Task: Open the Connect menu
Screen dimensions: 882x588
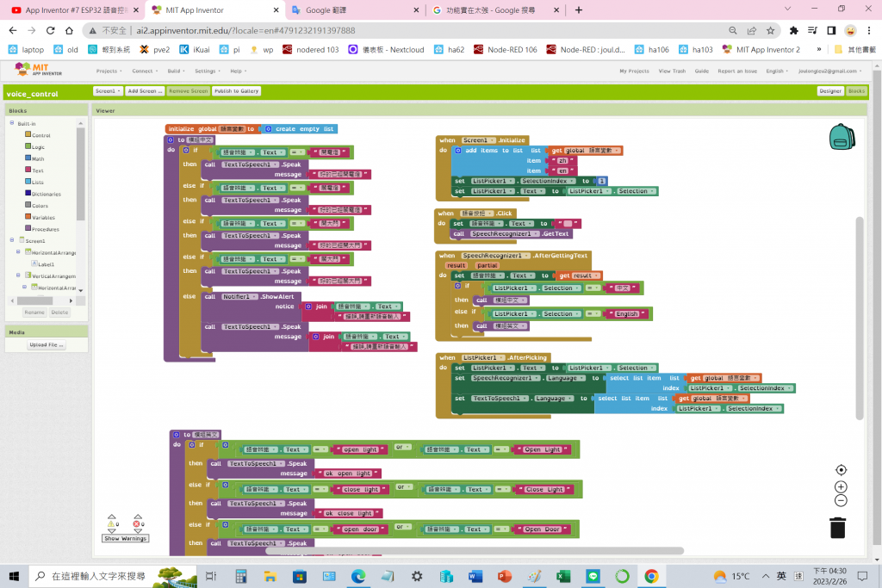Action: 145,71
